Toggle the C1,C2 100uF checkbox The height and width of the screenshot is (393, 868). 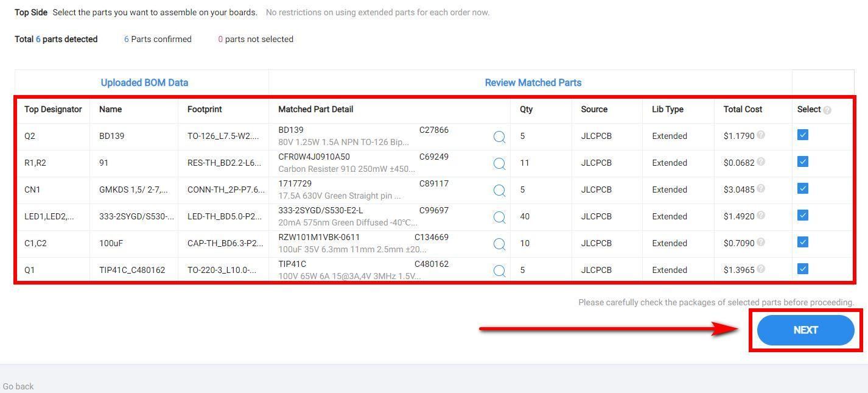pos(803,243)
